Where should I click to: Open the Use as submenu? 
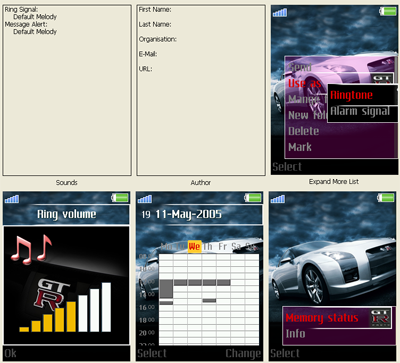(x=305, y=83)
